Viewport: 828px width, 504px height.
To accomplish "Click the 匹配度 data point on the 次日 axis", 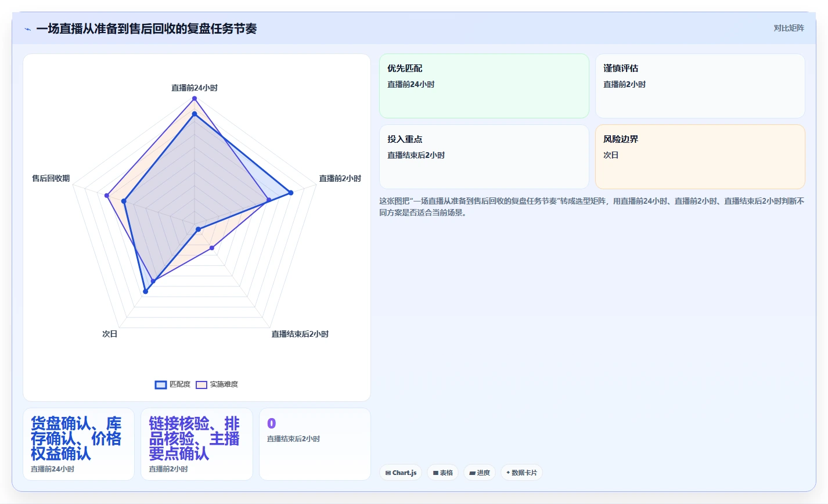I will [145, 291].
